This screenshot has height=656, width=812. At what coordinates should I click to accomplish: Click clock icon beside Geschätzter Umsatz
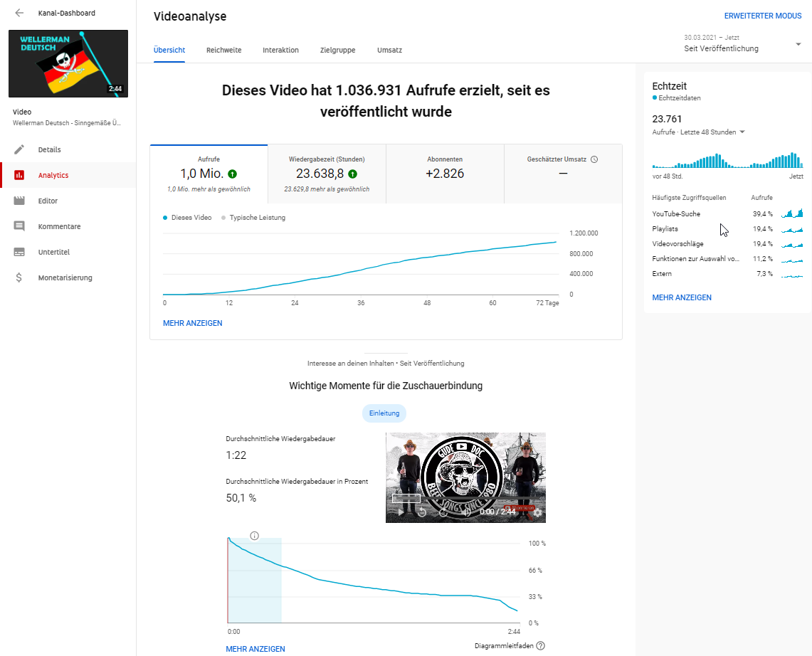pyautogui.click(x=594, y=159)
